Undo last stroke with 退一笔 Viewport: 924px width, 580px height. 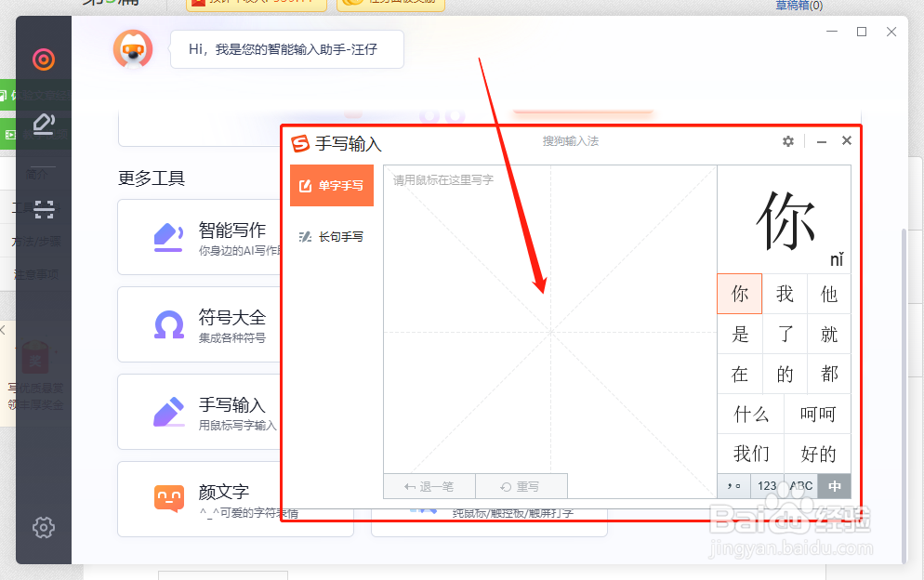(x=429, y=486)
